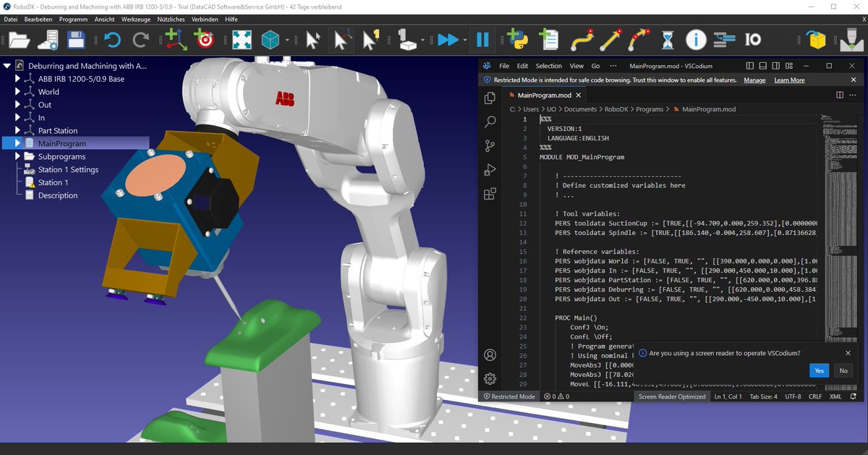Select the Search icon in VSCodium
This screenshot has height=455, width=868.
point(490,122)
